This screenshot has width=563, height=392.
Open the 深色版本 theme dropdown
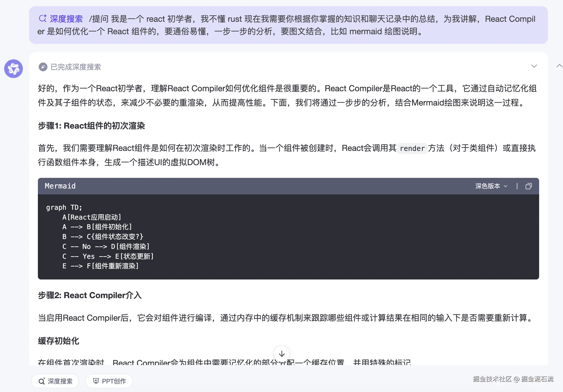(491, 186)
